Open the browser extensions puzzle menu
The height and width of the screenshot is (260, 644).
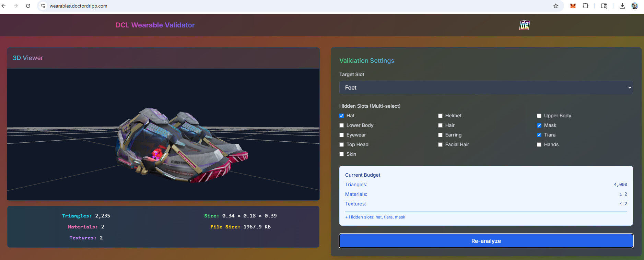tap(586, 6)
